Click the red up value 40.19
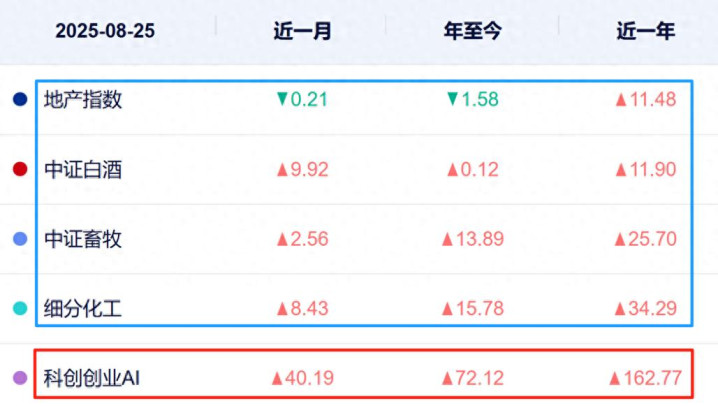The height and width of the screenshot is (406, 718). (x=302, y=379)
